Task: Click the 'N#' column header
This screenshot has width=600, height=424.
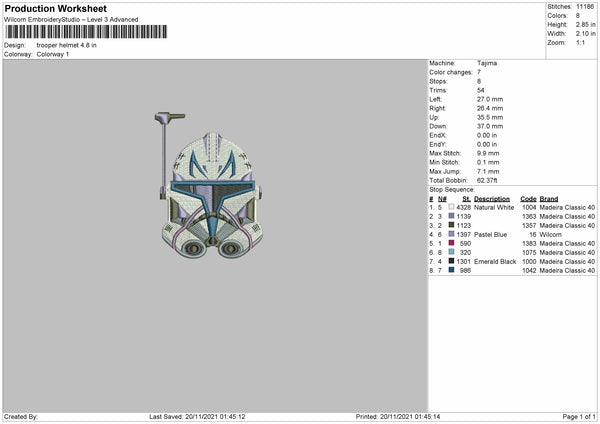Action: (442, 199)
